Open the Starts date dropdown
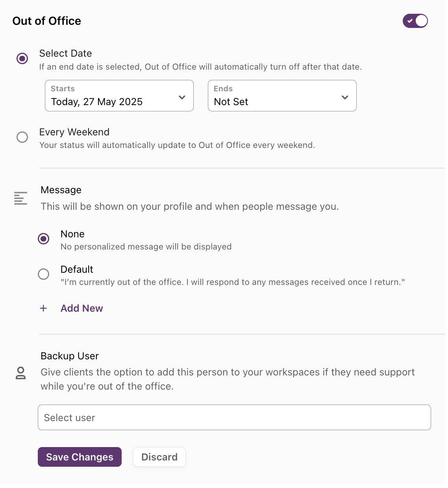 point(119,96)
